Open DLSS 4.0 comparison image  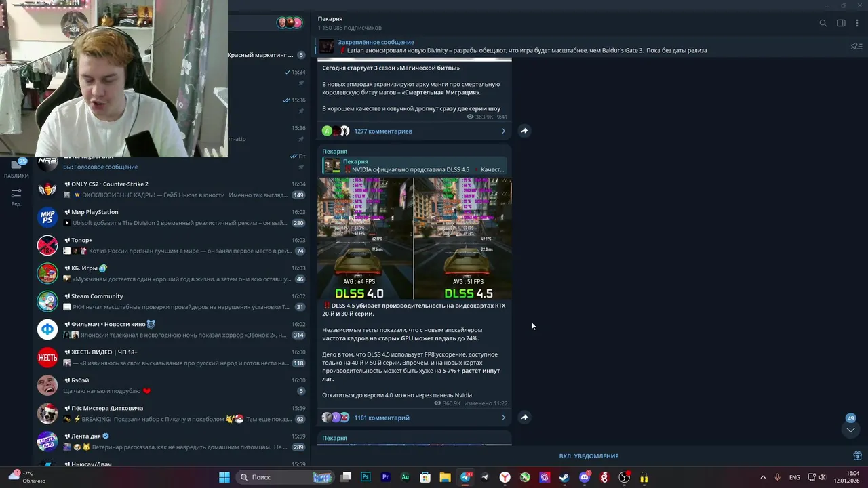click(x=366, y=238)
